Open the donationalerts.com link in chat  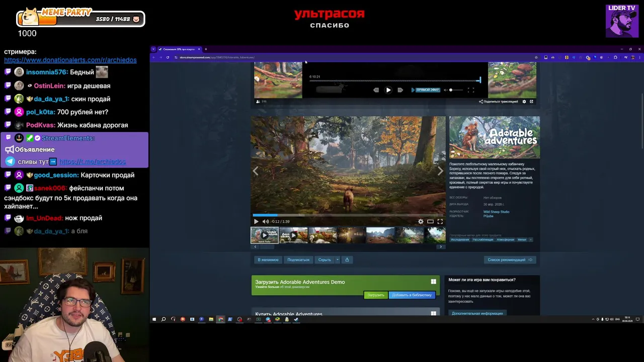tap(70, 60)
